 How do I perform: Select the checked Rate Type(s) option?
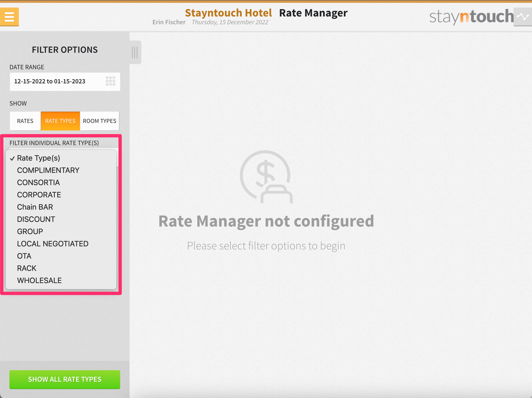(x=38, y=158)
